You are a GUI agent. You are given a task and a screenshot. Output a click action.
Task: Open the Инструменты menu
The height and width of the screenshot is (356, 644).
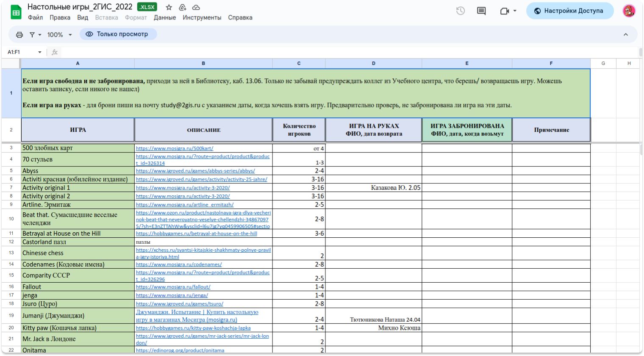(x=202, y=17)
